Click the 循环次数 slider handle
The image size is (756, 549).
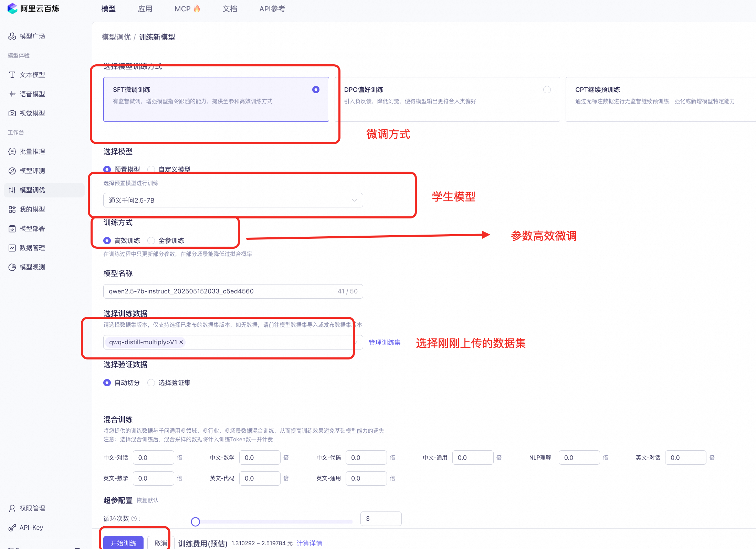[x=196, y=522]
